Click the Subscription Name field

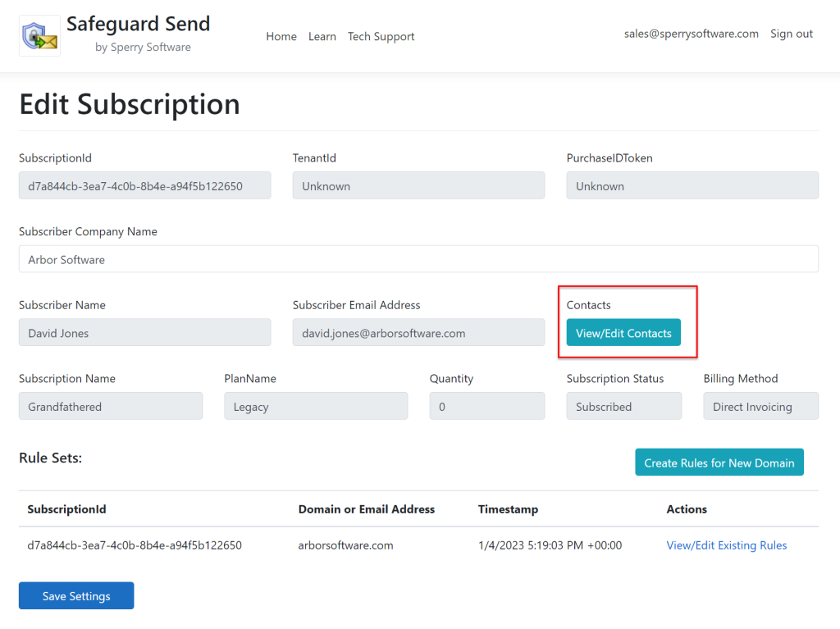pyautogui.click(x=111, y=407)
